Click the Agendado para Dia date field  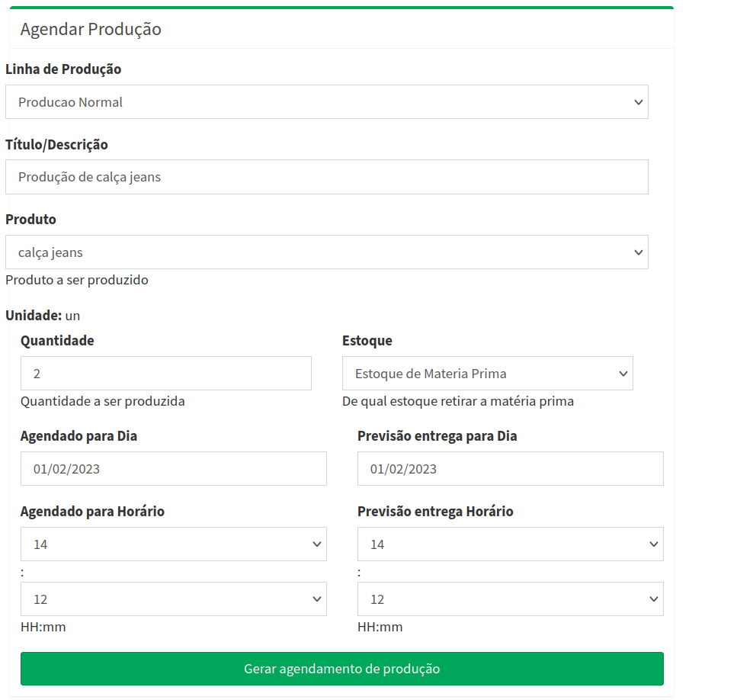pos(173,469)
